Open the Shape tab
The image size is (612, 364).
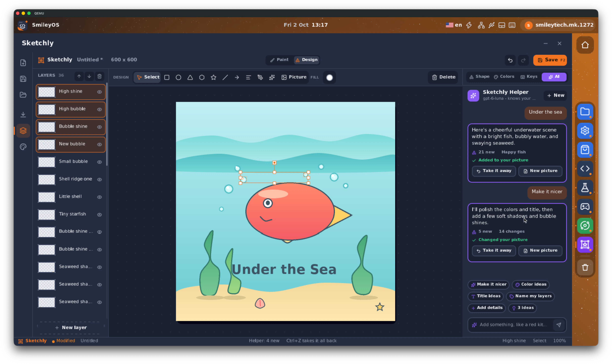click(479, 77)
